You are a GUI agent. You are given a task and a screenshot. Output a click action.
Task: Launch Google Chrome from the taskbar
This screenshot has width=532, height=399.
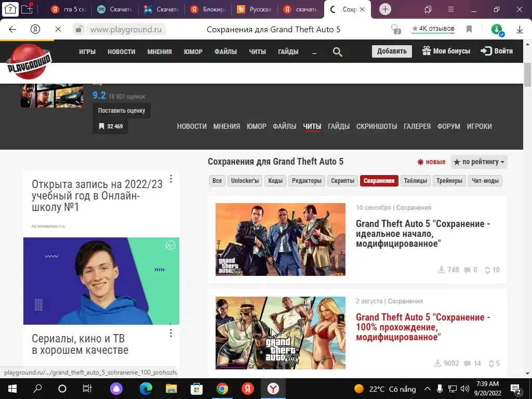pyautogui.click(x=222, y=389)
